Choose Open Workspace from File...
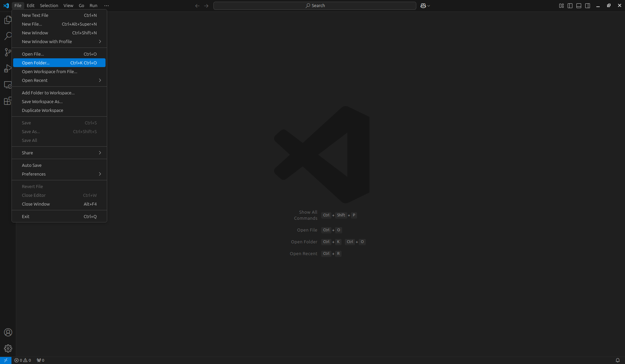This screenshot has height=364, width=625. [59, 71]
